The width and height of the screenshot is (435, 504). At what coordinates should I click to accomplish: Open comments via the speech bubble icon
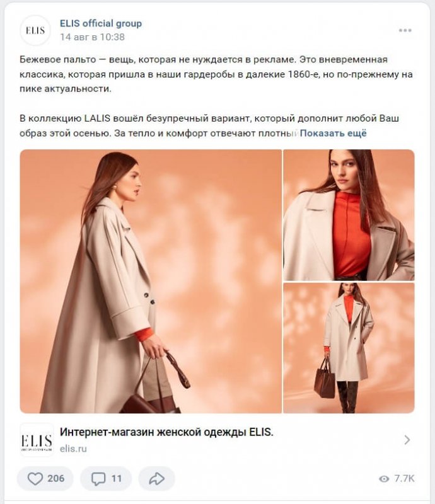coord(98,479)
